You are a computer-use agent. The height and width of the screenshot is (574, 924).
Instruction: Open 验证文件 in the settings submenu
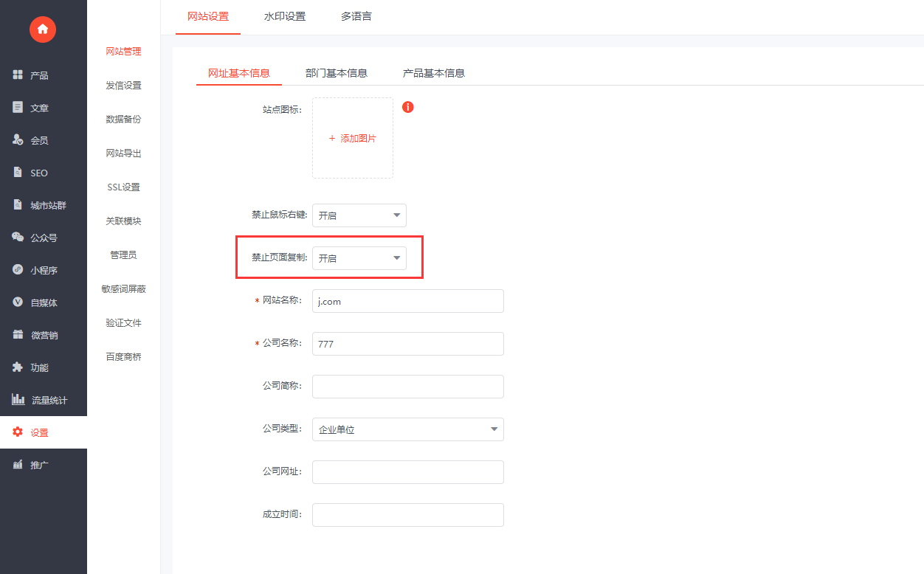tap(123, 323)
